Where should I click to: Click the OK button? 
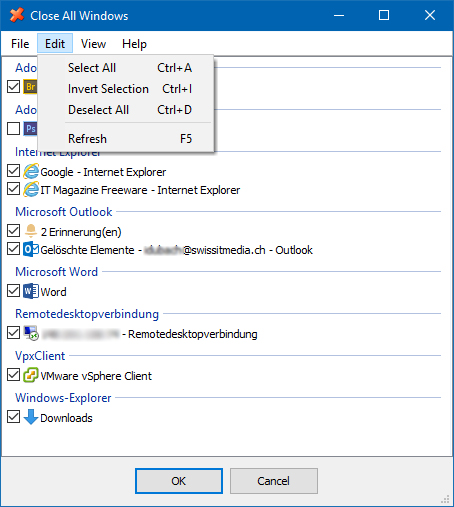tap(179, 481)
